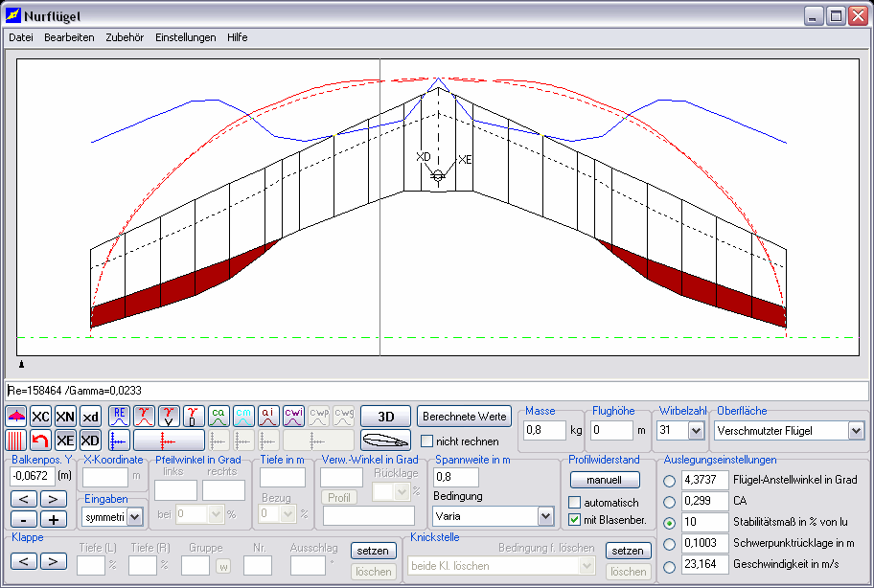Open the Bedingung dropdown showing Varia
874x588 pixels.
pos(545,516)
